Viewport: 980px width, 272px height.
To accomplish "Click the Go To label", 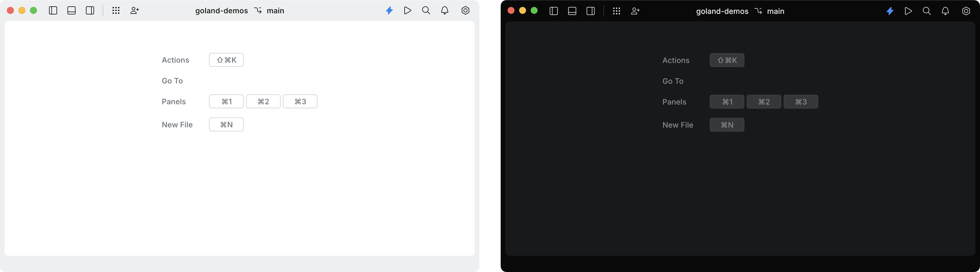I will pos(172,81).
